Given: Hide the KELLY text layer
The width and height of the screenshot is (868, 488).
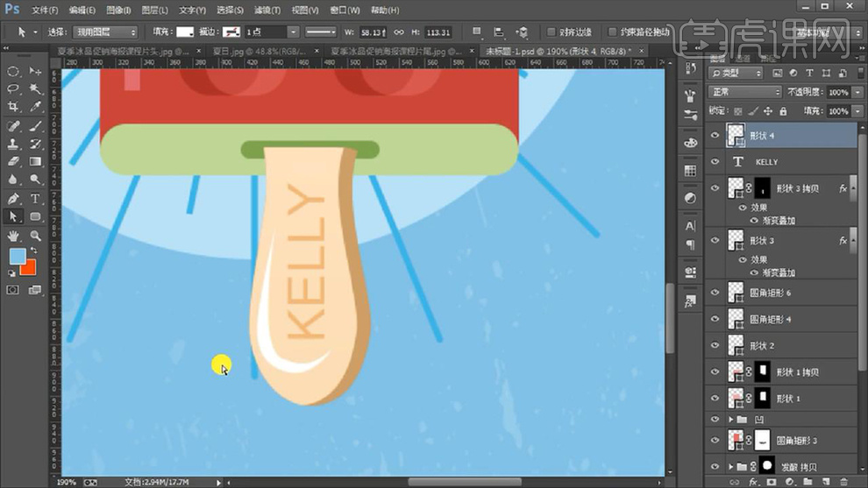Looking at the screenshot, I should pyautogui.click(x=715, y=162).
